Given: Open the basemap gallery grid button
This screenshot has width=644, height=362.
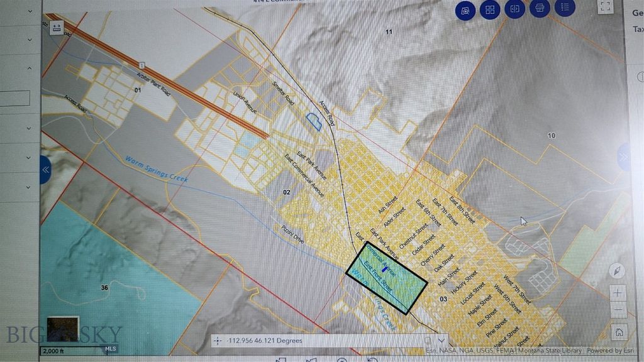Looking at the screenshot, I should coord(490,9).
